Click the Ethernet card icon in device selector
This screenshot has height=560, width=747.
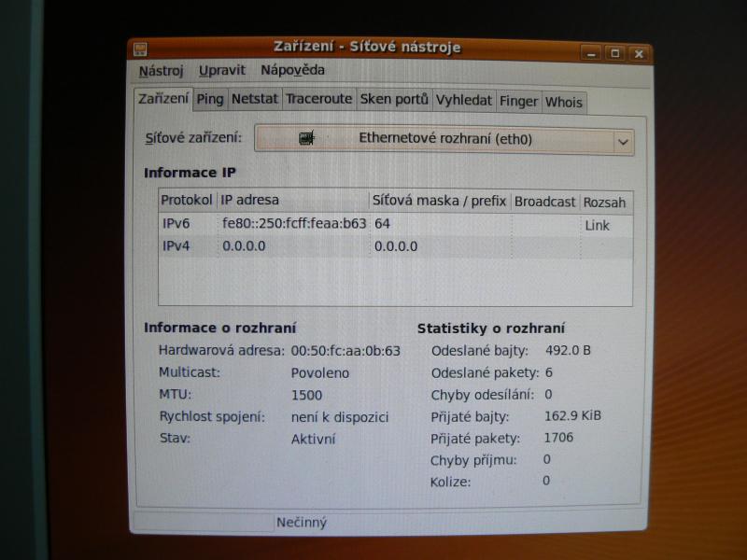pyautogui.click(x=306, y=138)
